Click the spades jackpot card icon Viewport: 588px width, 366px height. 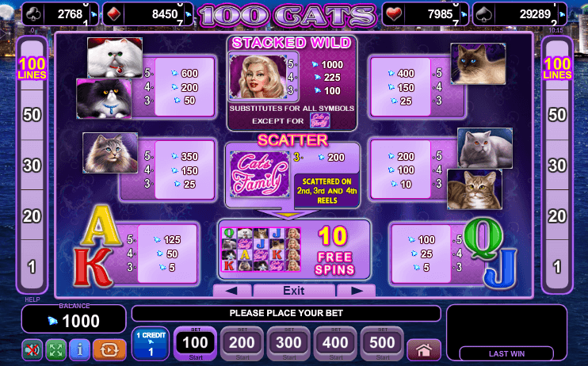point(483,14)
